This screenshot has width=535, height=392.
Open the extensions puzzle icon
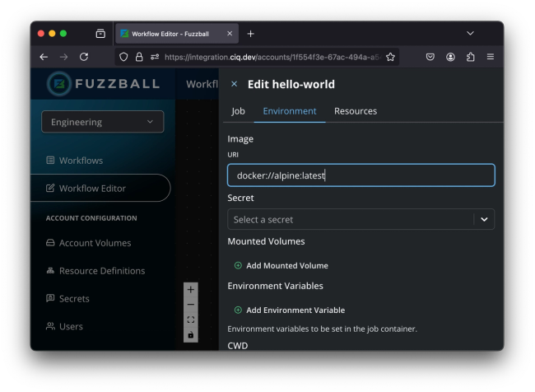click(x=471, y=57)
